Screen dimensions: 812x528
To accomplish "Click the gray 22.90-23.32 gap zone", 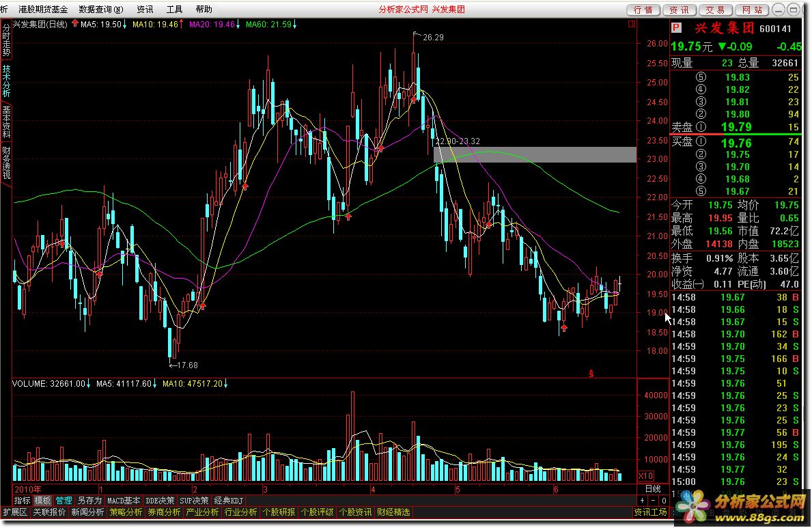I will 535,154.
